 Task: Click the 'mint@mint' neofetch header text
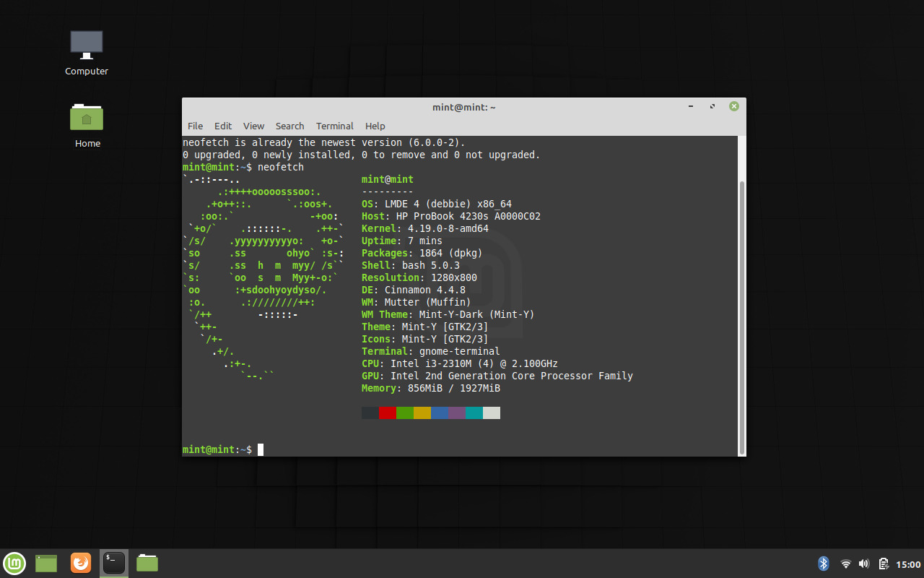[388, 179]
